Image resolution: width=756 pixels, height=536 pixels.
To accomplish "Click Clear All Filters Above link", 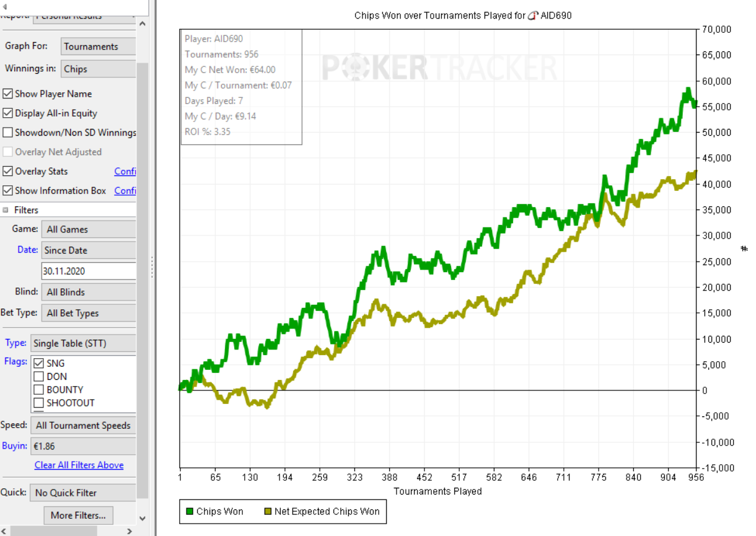I will [79, 465].
